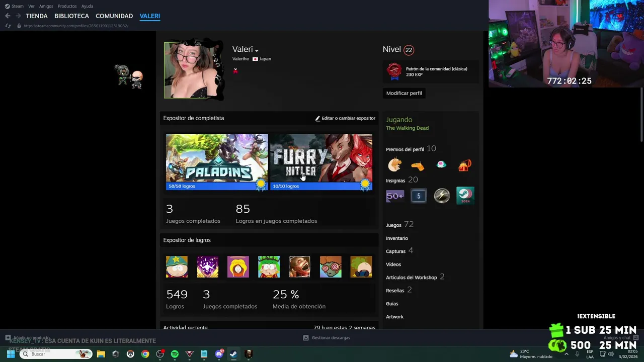Open the Ayuda menu
The width and height of the screenshot is (644, 362).
[x=87, y=6]
